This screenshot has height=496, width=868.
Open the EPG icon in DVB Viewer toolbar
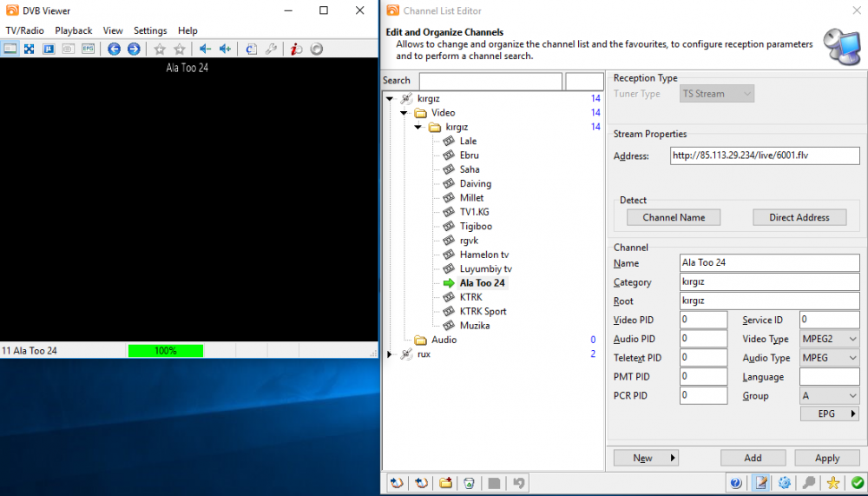tap(88, 49)
